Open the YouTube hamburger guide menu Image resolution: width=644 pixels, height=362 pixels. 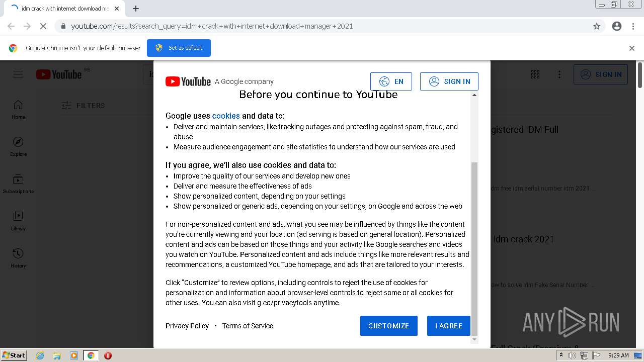pos(18,74)
